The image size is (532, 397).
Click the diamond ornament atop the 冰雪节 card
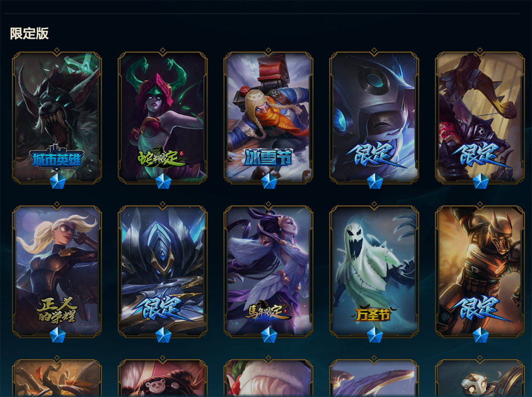coord(268,51)
